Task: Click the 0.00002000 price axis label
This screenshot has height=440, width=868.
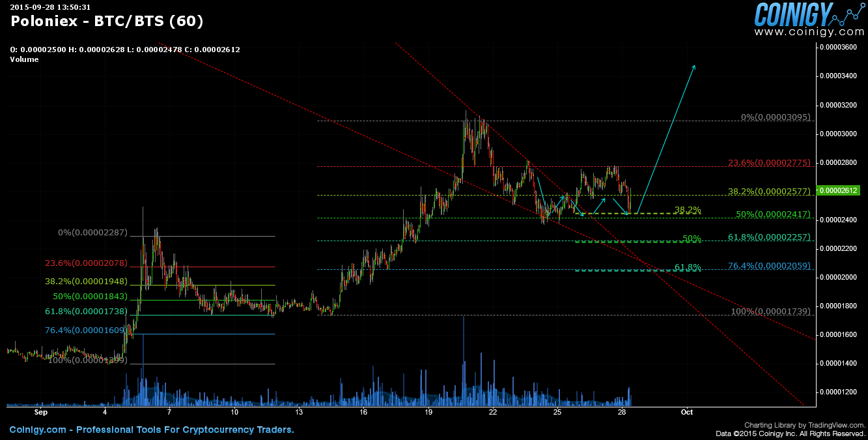Action: tap(839, 277)
